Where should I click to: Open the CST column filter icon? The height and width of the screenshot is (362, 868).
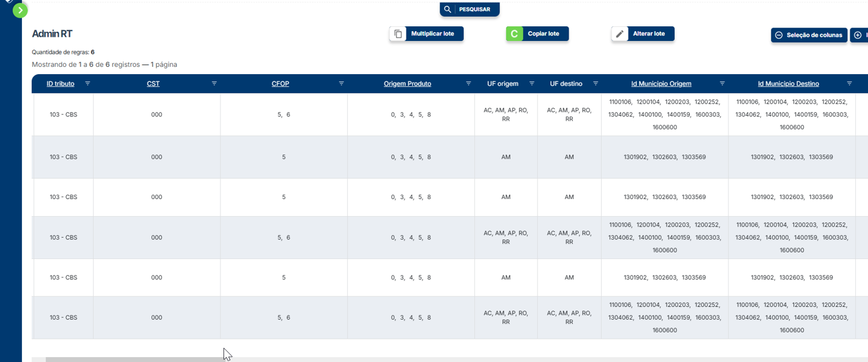(x=214, y=83)
